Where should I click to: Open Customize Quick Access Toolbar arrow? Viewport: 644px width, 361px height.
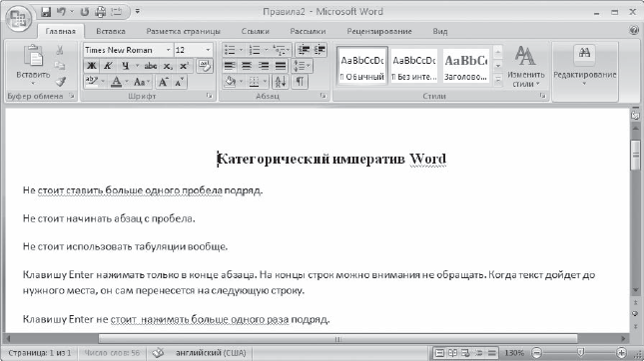coord(138,12)
